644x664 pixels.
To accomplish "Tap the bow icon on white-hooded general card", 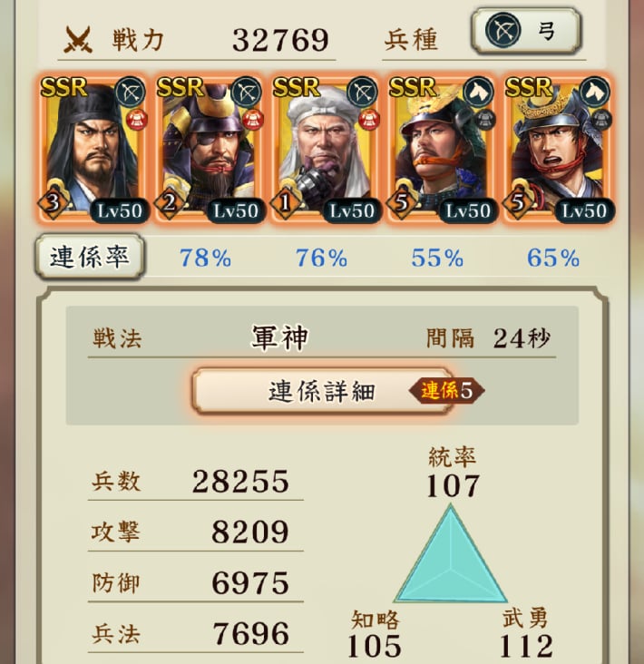I will click(x=362, y=92).
